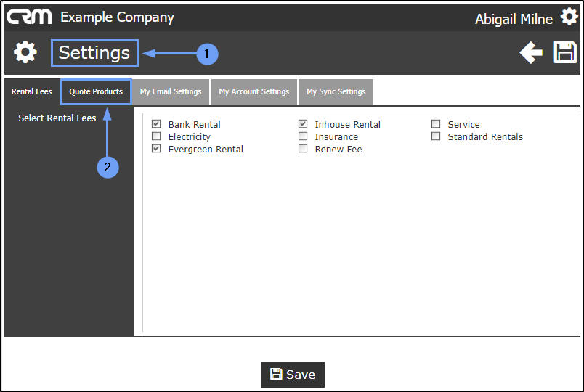Go back using the left arrow icon

point(531,52)
